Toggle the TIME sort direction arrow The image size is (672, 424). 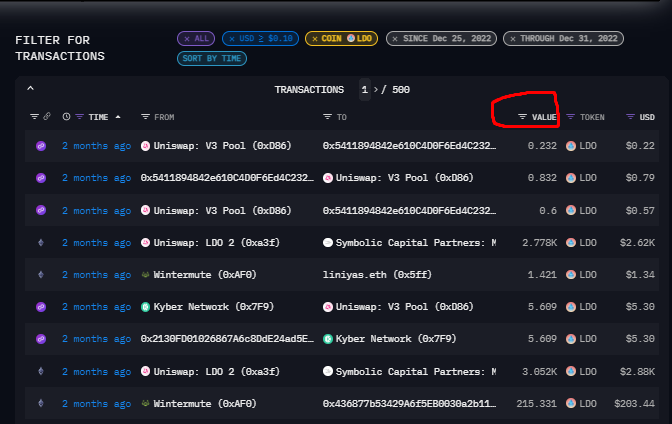coord(118,117)
